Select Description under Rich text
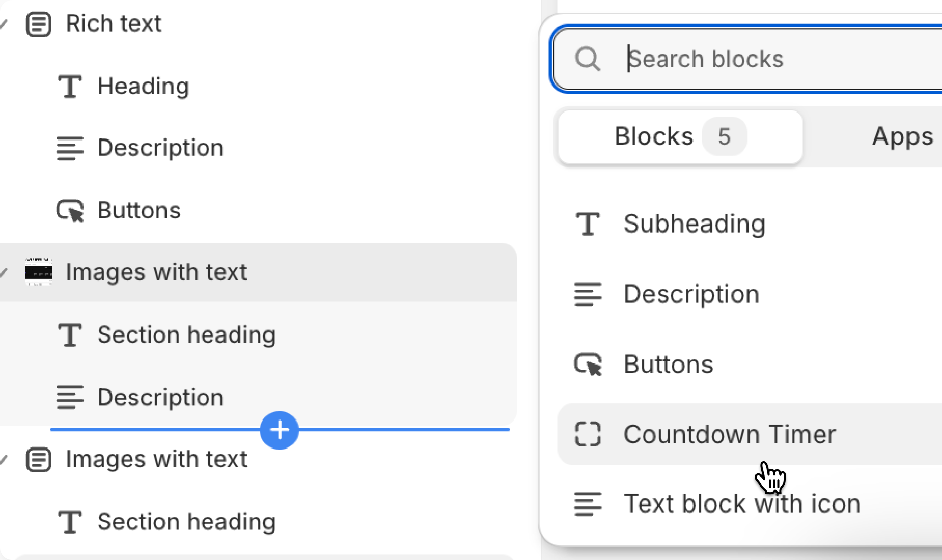The height and width of the screenshot is (560, 942). (x=160, y=148)
